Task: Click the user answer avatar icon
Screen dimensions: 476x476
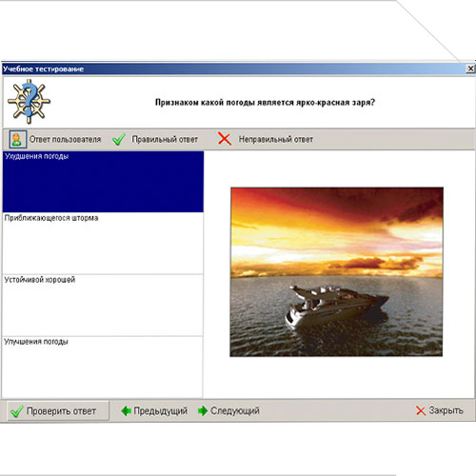Action: [17, 139]
